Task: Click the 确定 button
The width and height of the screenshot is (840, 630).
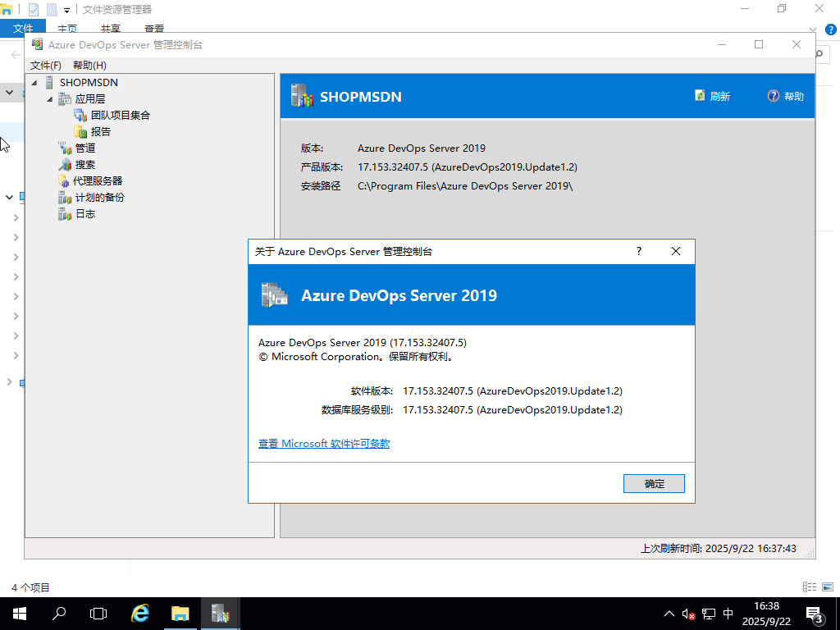Action: click(654, 483)
